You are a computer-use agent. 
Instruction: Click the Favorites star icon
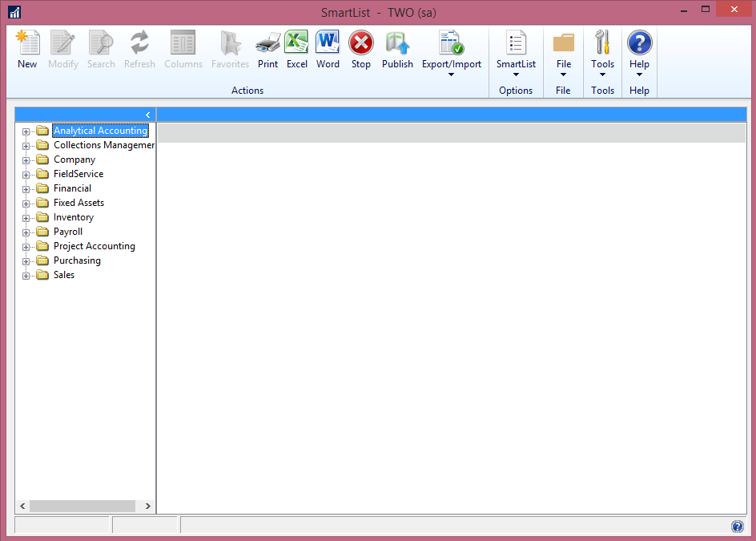pos(230,42)
